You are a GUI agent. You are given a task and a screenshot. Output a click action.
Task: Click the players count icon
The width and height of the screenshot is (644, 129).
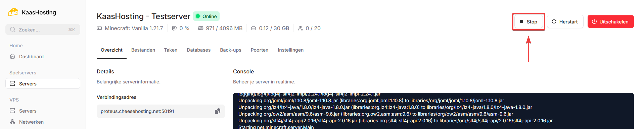[301, 28]
